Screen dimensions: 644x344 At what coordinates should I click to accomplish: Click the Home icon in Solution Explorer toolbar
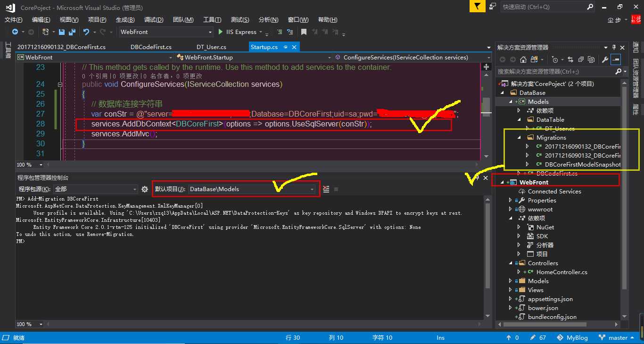[523, 60]
